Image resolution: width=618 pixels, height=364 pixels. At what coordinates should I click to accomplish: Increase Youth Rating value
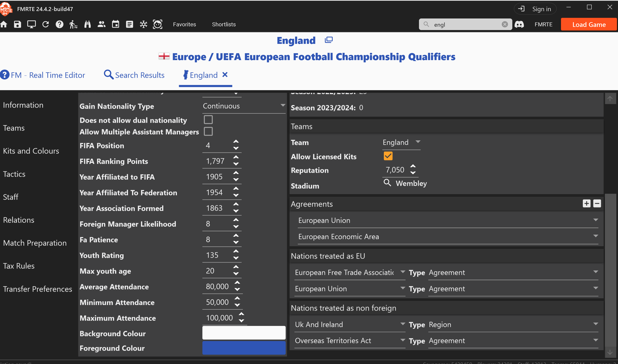pos(236,251)
